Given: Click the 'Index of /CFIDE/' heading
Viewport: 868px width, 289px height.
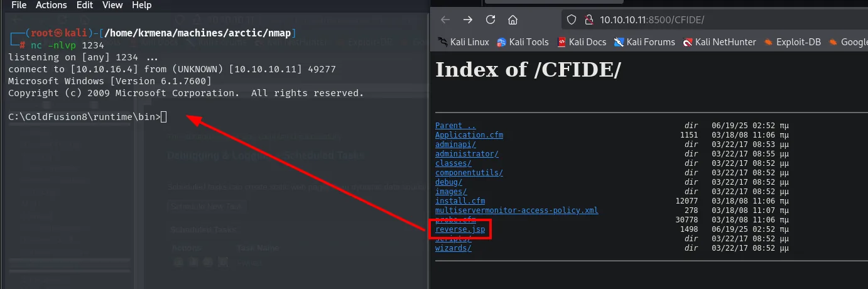Looking at the screenshot, I should [528, 70].
